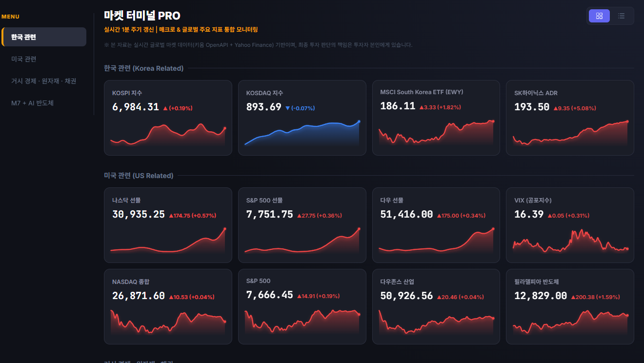Viewport: 644px width, 363px height.
Task: Click the MSCI South Korea ETF (EWY) title
Action: point(422,92)
